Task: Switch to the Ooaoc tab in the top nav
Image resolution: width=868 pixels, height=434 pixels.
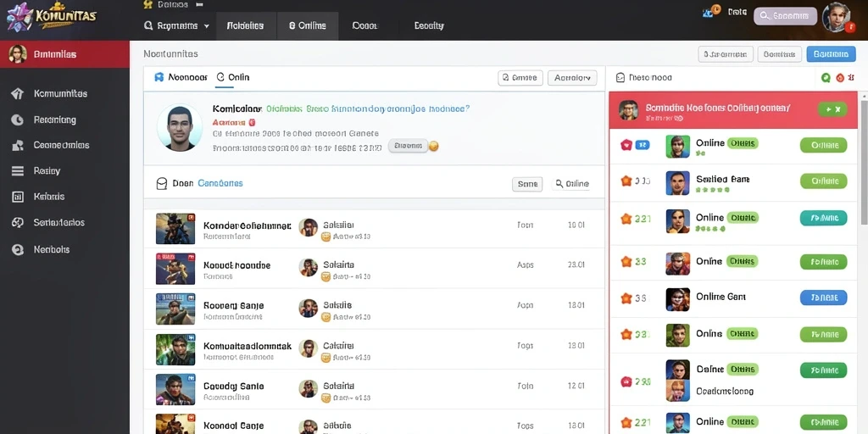Action: (364, 25)
